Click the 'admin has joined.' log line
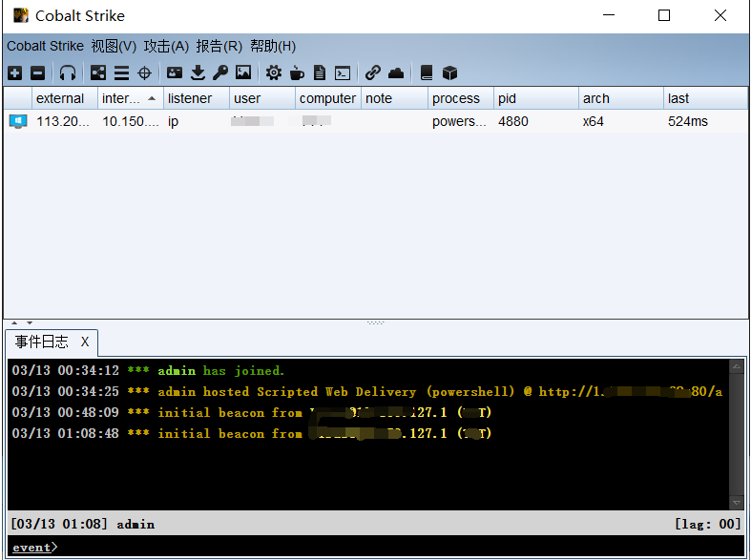 click(148, 370)
